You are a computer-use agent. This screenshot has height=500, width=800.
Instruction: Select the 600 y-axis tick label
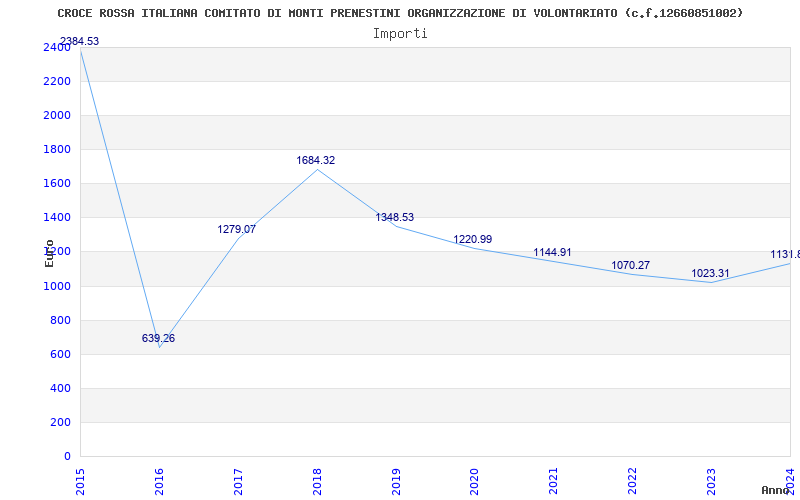[x=60, y=355]
